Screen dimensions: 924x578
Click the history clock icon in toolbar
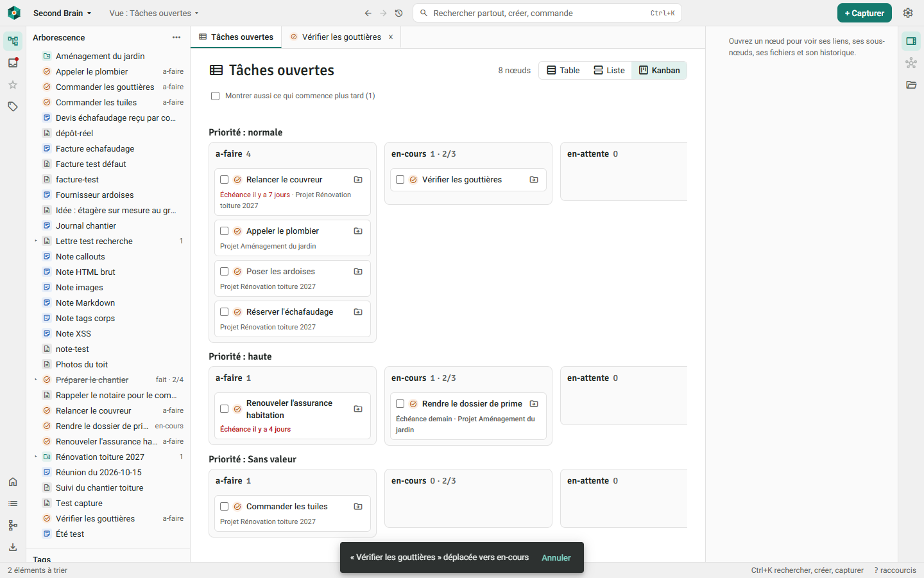coord(398,13)
